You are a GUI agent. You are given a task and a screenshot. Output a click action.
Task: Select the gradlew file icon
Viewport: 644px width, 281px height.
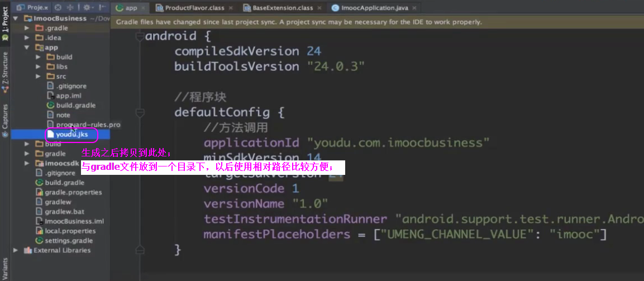point(40,202)
